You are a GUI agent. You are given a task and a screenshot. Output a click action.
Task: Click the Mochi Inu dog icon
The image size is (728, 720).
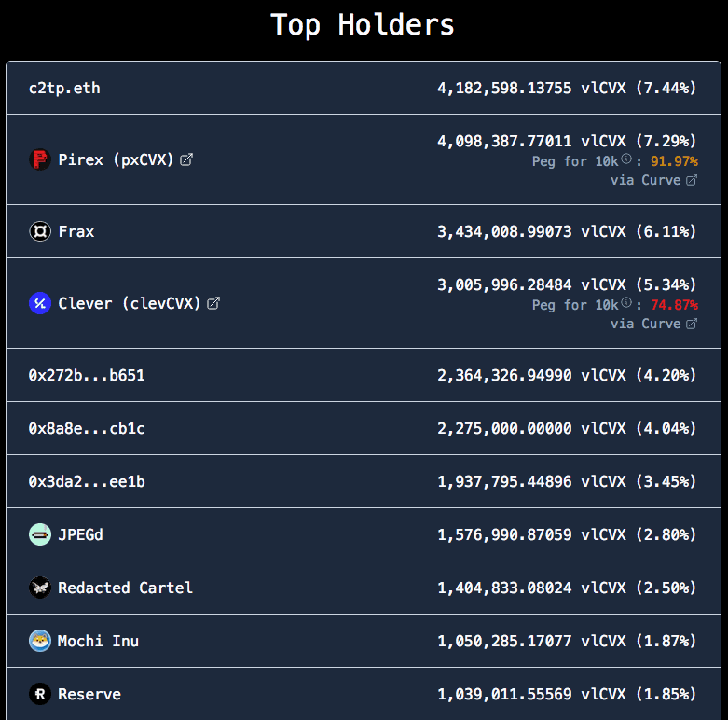click(x=39, y=641)
